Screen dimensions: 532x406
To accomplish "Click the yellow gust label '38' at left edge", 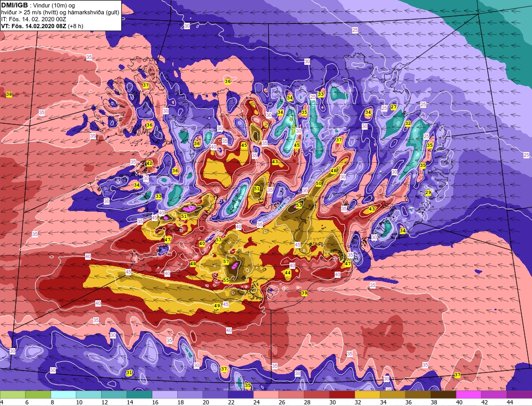I will coord(9,94).
